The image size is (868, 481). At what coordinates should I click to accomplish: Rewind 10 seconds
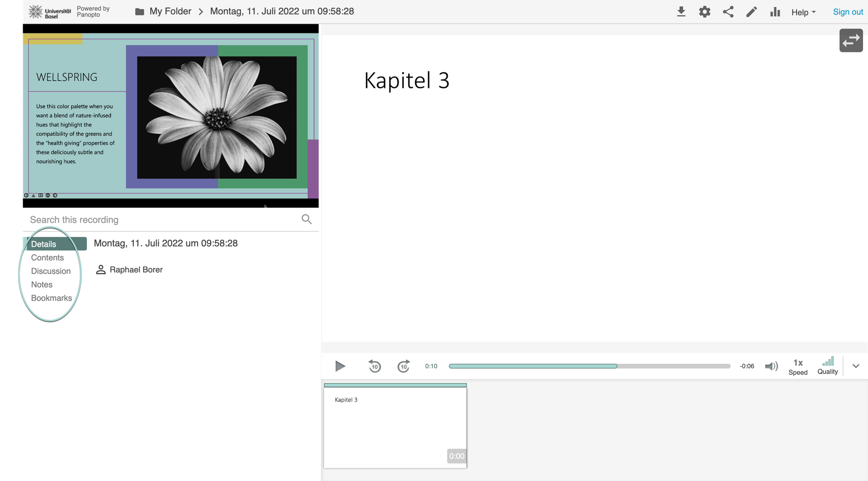[374, 366]
